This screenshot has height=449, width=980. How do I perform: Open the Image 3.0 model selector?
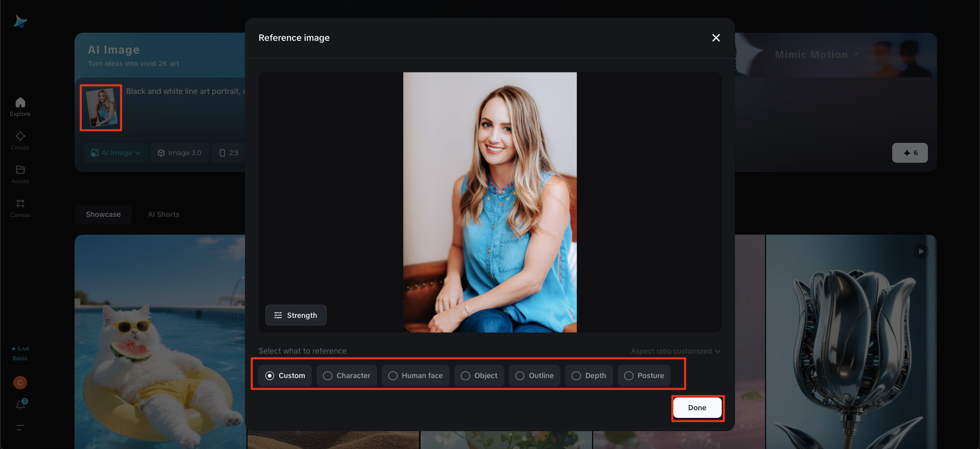coord(180,153)
